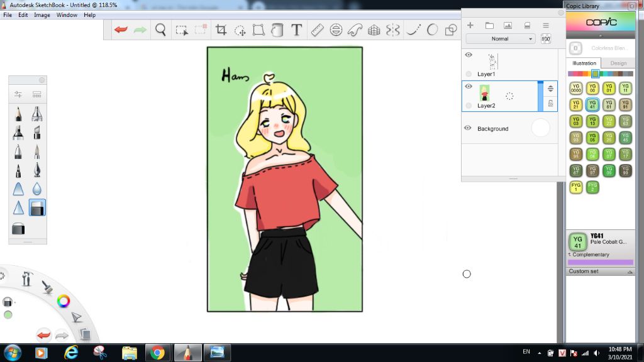Select the Blur water-drop brush
The image size is (644, 362).
pos(37,189)
